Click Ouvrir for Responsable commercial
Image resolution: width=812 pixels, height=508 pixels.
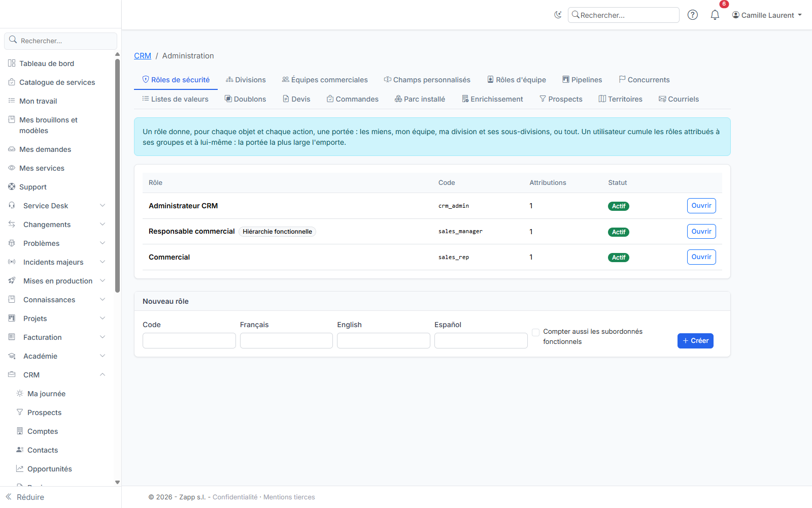click(701, 232)
